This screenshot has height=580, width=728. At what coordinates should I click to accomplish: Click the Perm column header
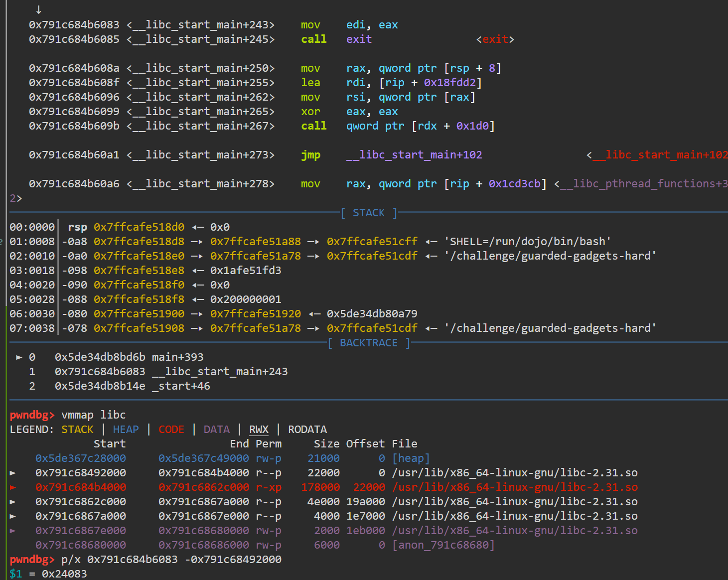tap(269, 444)
